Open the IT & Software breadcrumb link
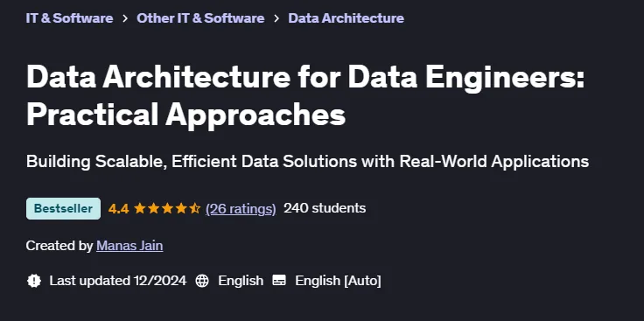This screenshot has width=644, height=321. coord(69,18)
